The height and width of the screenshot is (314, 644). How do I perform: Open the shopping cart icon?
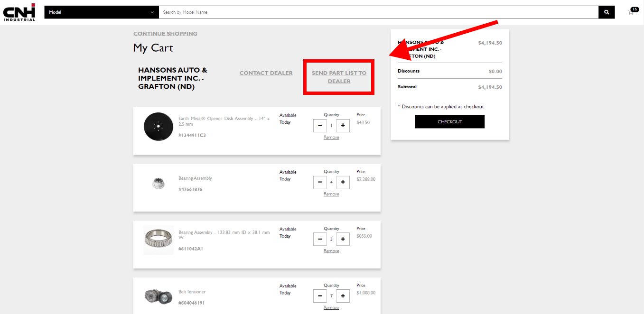632,12
